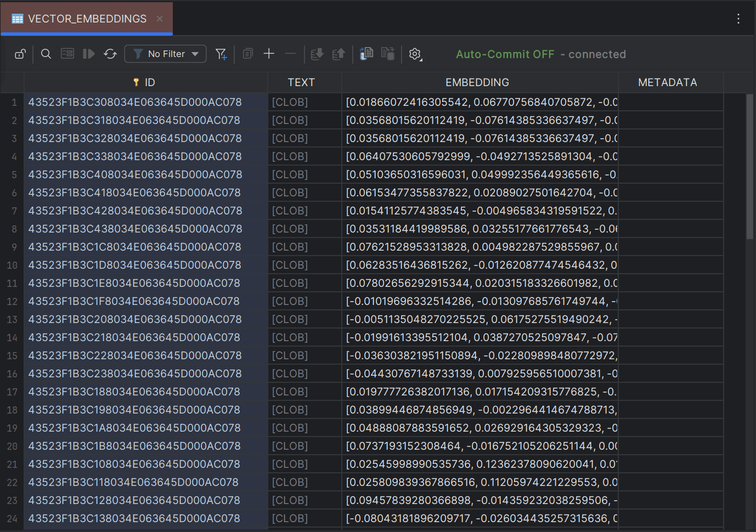Open the search magnifier tool

46,54
